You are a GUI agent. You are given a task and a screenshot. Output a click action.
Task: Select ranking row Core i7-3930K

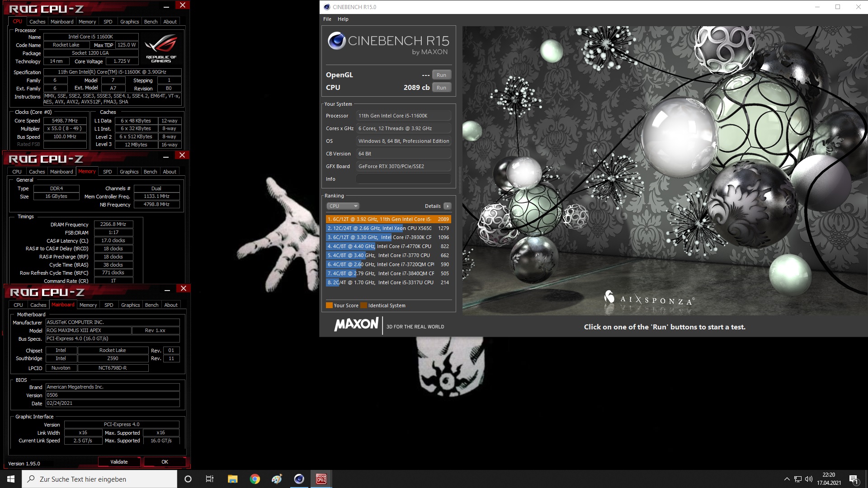388,237
